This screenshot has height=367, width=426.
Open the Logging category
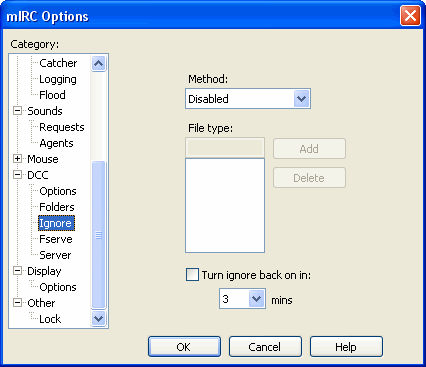pyautogui.click(x=58, y=79)
